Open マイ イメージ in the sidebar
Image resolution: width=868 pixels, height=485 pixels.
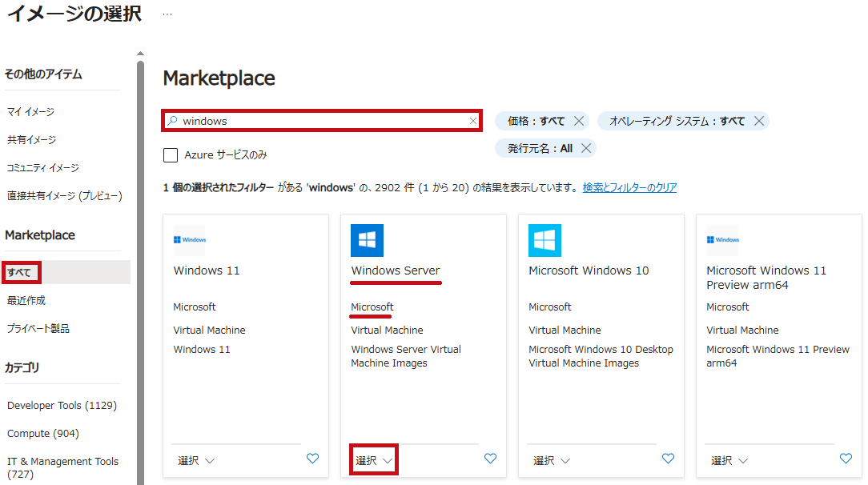[x=30, y=112]
